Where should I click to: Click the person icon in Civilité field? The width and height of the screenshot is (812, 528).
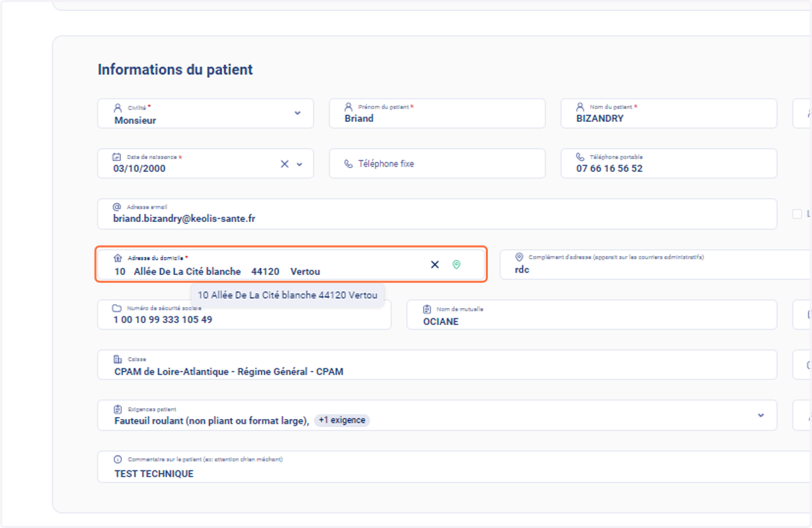coord(118,108)
